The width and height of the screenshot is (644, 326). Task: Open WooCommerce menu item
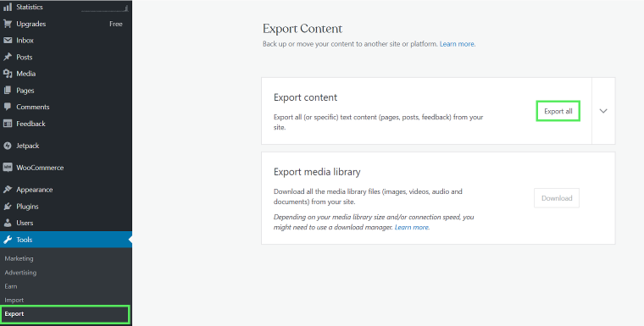click(x=66, y=168)
